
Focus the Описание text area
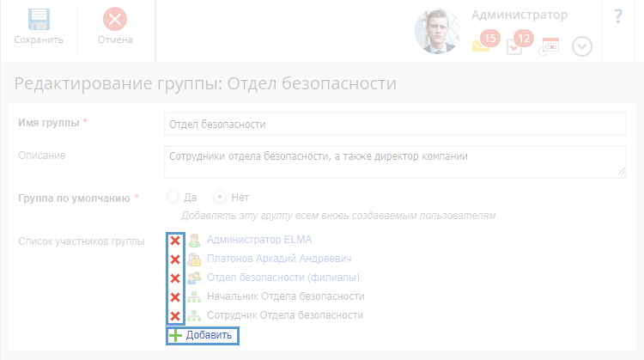(x=395, y=162)
